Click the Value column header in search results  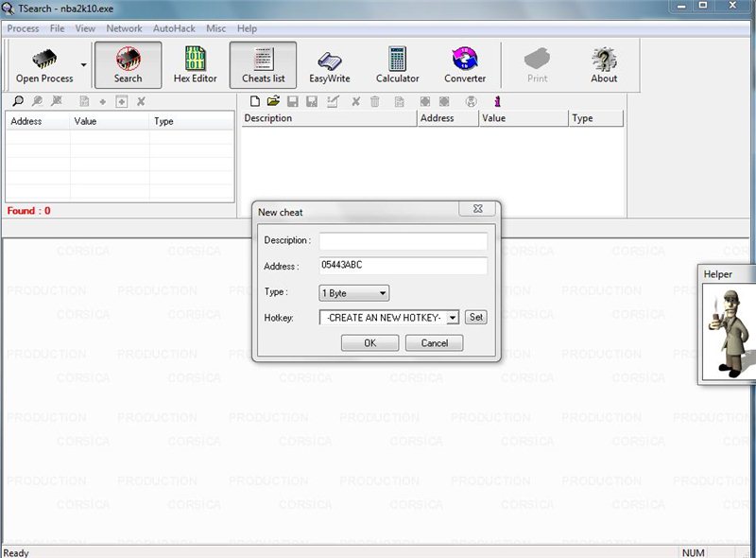[110, 121]
